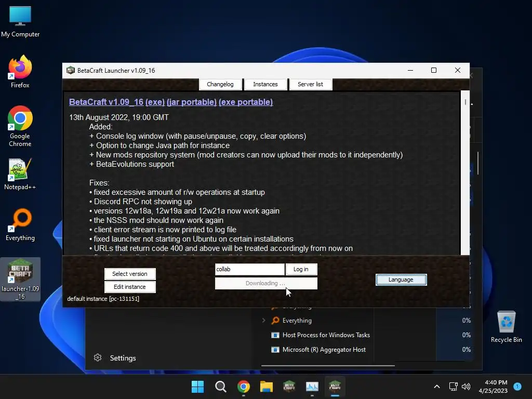Select Host Process for Windows Tasks row
Screen dimensions: 532x399
coord(326,335)
